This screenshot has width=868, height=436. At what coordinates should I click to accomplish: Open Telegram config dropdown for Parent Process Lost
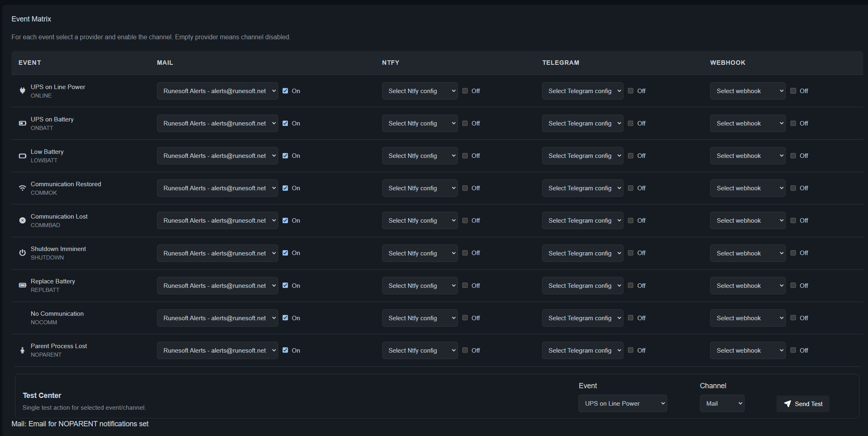tap(583, 350)
